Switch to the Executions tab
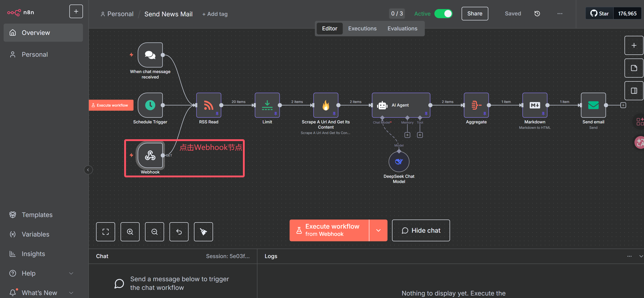Image resolution: width=644 pixels, height=298 pixels. coord(362,29)
